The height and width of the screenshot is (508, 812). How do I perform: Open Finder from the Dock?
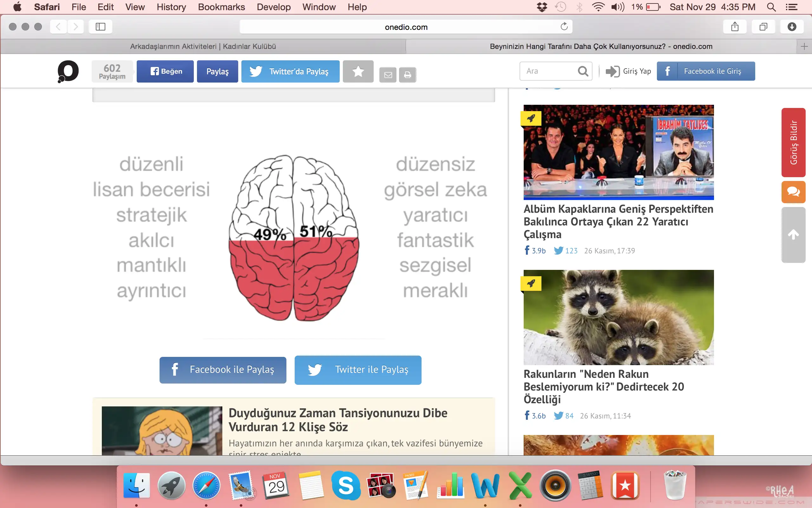click(x=136, y=485)
